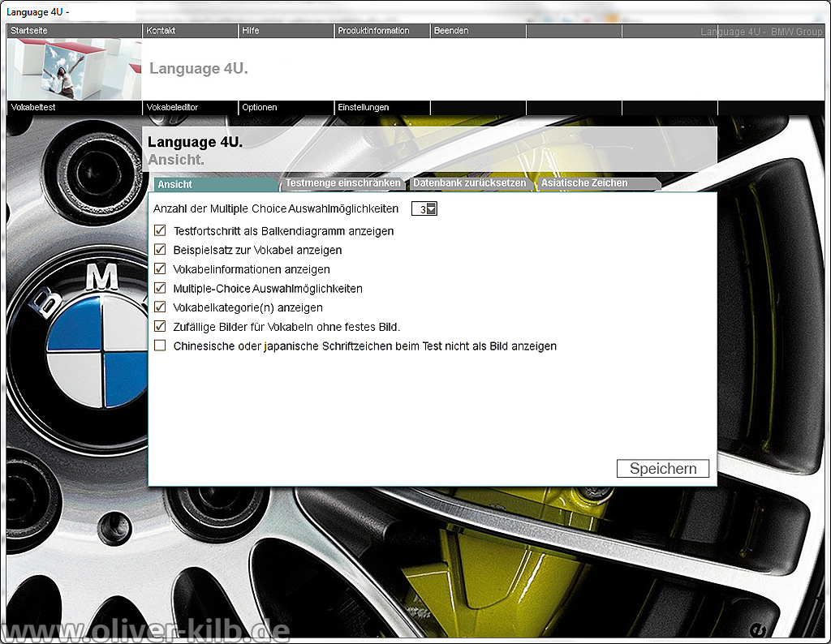Open the Kontakt menu item
This screenshot has width=831, height=644.
[190, 31]
